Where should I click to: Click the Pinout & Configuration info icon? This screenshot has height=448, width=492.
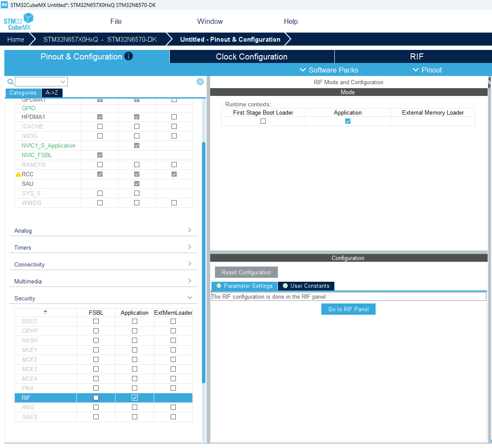coord(129,56)
